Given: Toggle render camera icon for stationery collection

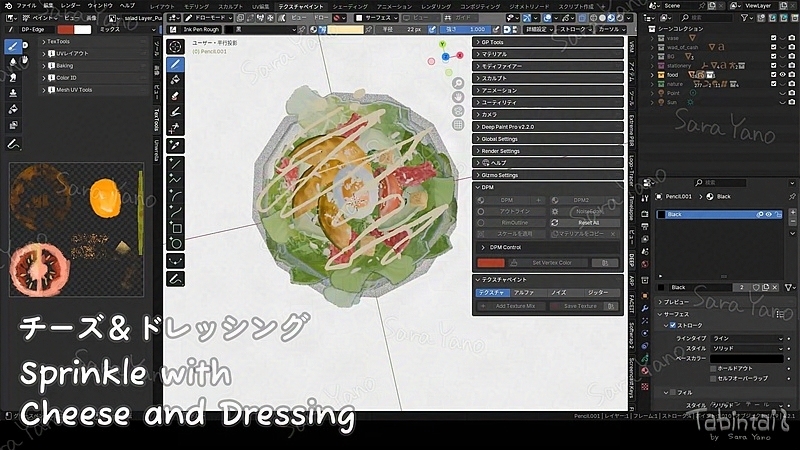Looking at the screenshot, I should (x=791, y=66).
